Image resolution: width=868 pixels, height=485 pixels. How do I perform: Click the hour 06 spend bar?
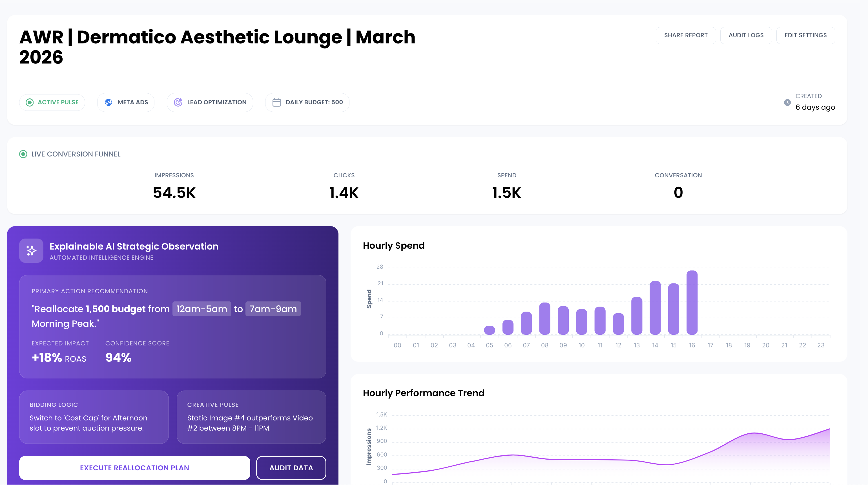508,327
